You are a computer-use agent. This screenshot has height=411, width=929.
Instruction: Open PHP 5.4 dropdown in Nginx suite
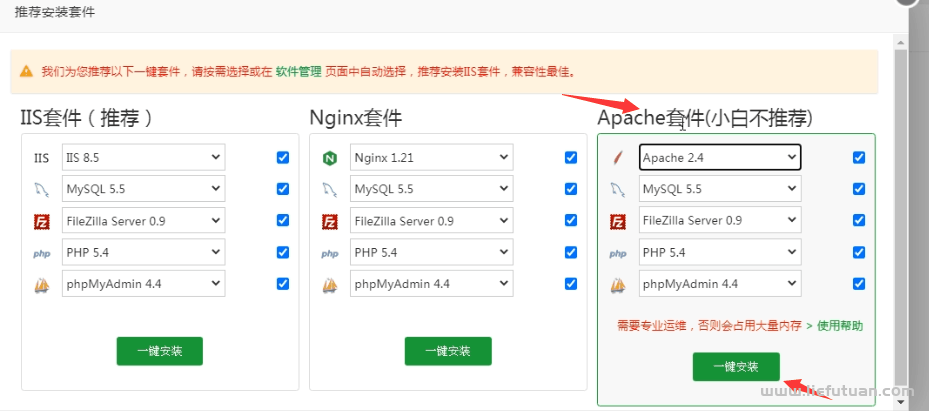431,252
